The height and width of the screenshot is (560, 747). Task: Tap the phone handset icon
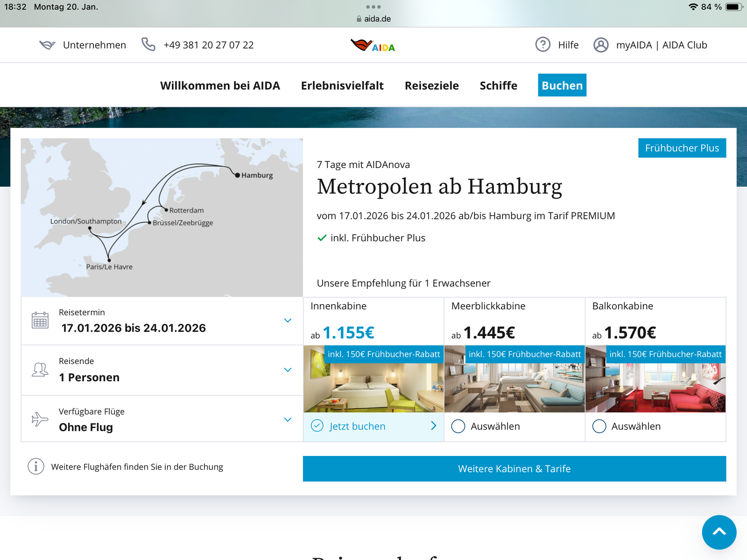click(x=148, y=44)
